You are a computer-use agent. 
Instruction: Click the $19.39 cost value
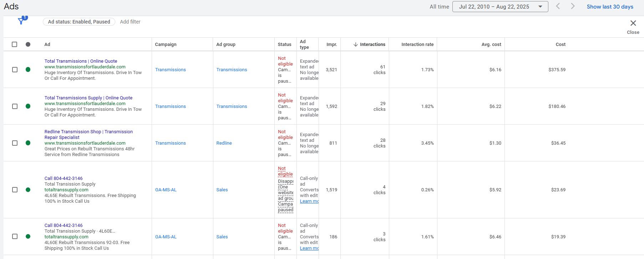click(x=558, y=237)
